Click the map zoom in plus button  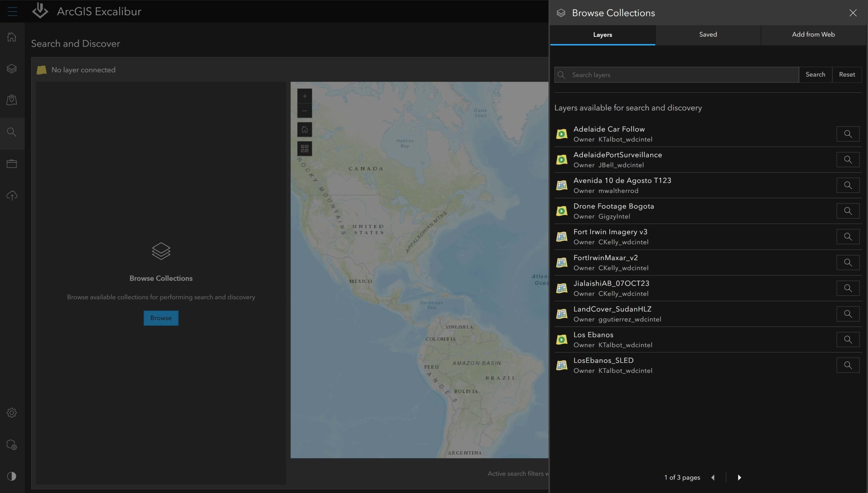point(304,96)
